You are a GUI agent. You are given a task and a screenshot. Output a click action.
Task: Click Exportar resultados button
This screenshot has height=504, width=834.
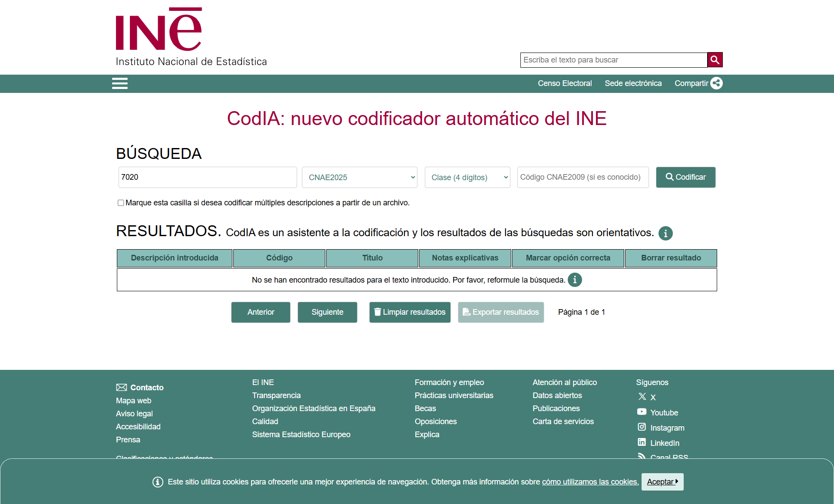pyautogui.click(x=501, y=312)
